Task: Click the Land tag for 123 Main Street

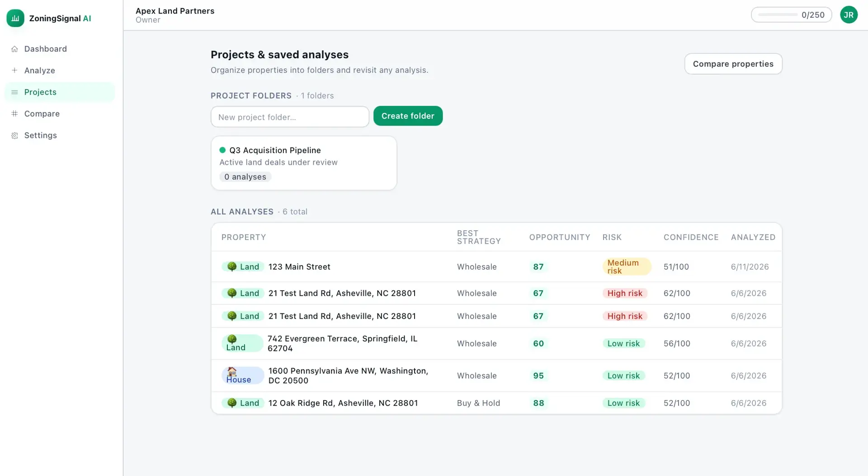Action: (243, 266)
